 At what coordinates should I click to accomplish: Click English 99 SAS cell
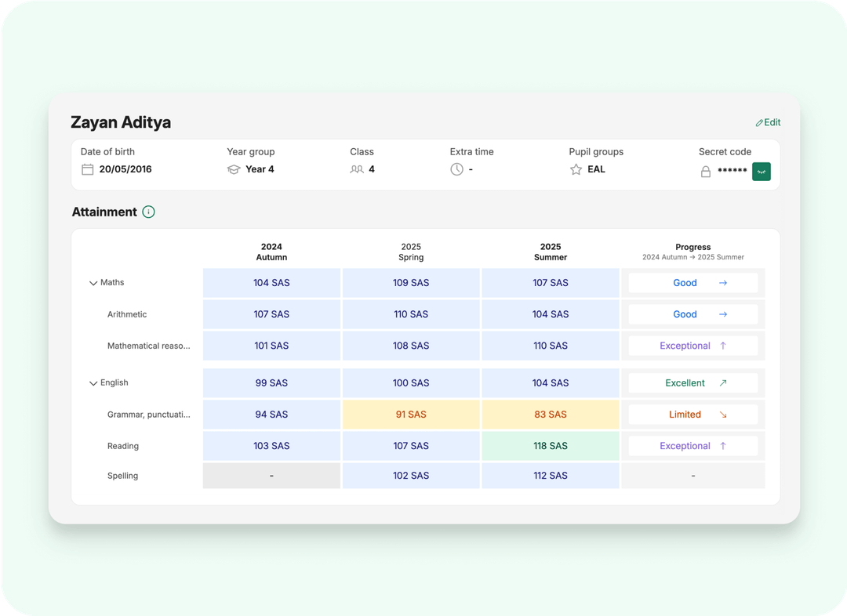tap(271, 382)
